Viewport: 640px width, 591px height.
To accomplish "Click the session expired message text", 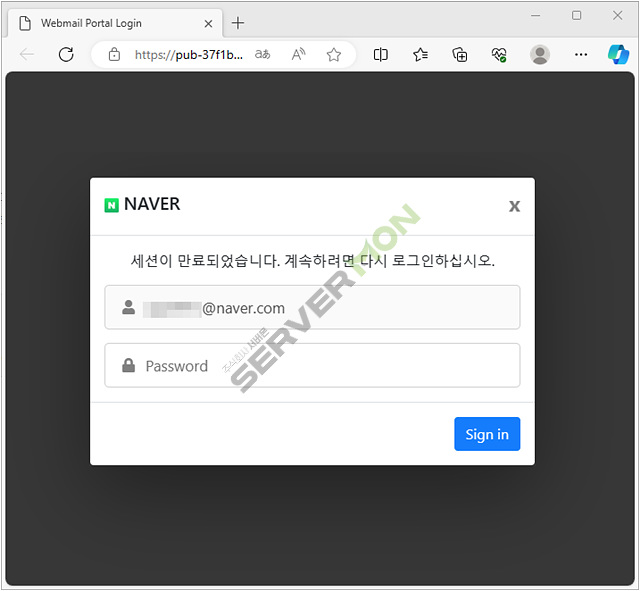I will click(313, 260).
